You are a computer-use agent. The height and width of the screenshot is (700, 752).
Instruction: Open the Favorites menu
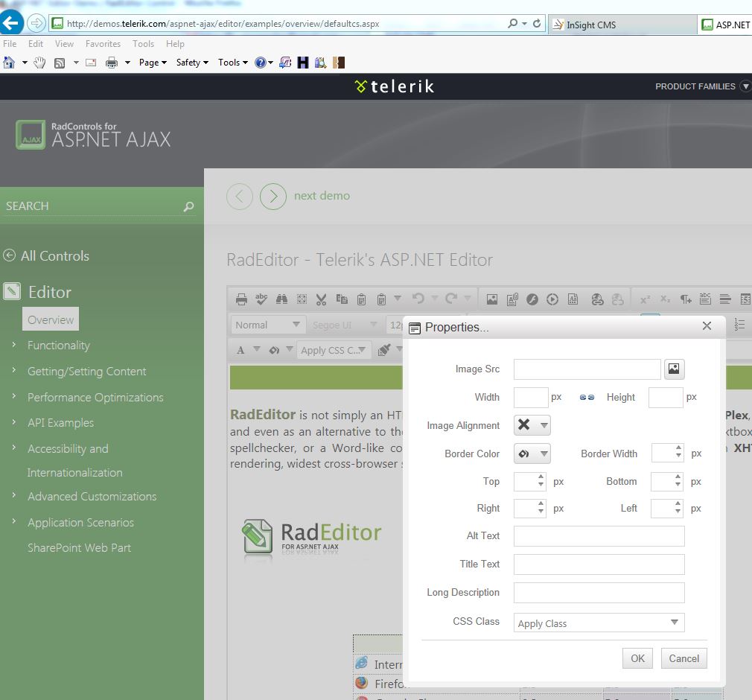(x=103, y=44)
